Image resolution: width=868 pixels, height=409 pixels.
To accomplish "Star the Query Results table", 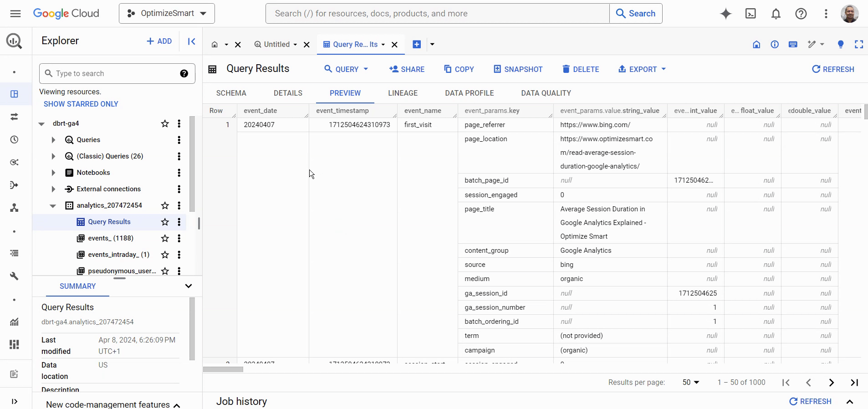I will tap(165, 222).
